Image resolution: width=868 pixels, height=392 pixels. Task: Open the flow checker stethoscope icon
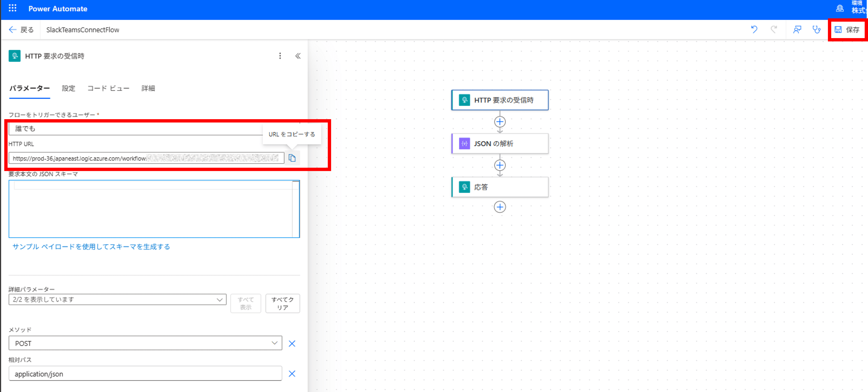tap(816, 29)
